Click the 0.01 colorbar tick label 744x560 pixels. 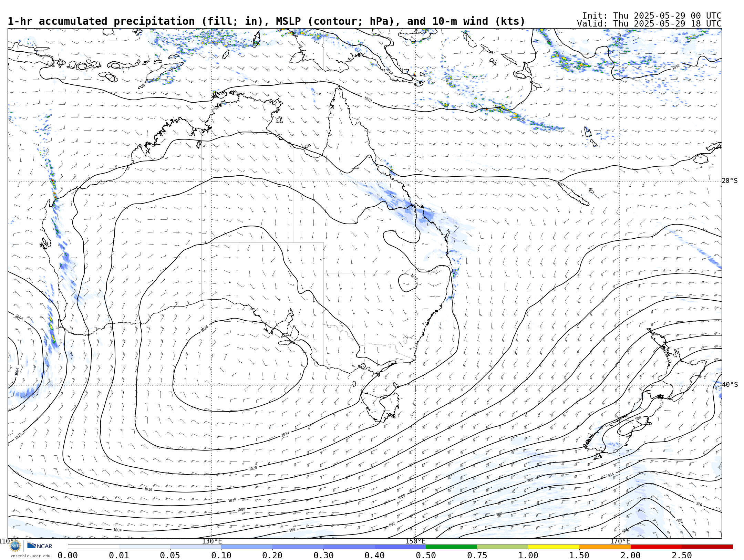pyautogui.click(x=119, y=556)
